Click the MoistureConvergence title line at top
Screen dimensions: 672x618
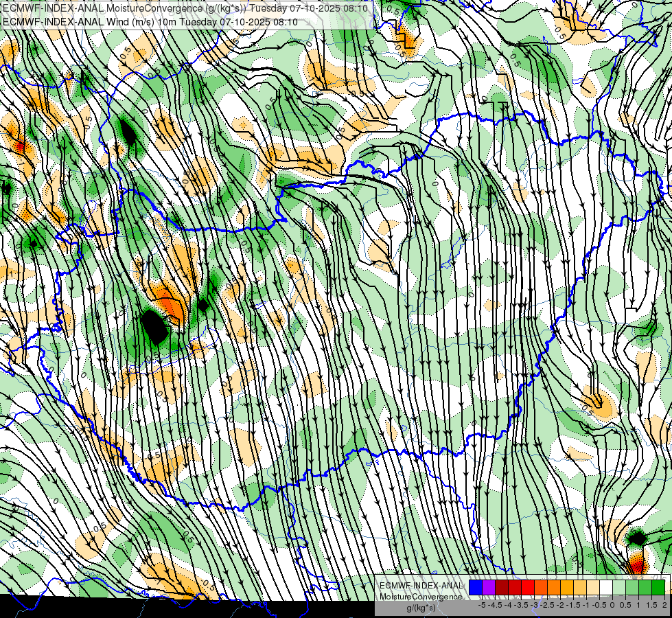[185, 8]
